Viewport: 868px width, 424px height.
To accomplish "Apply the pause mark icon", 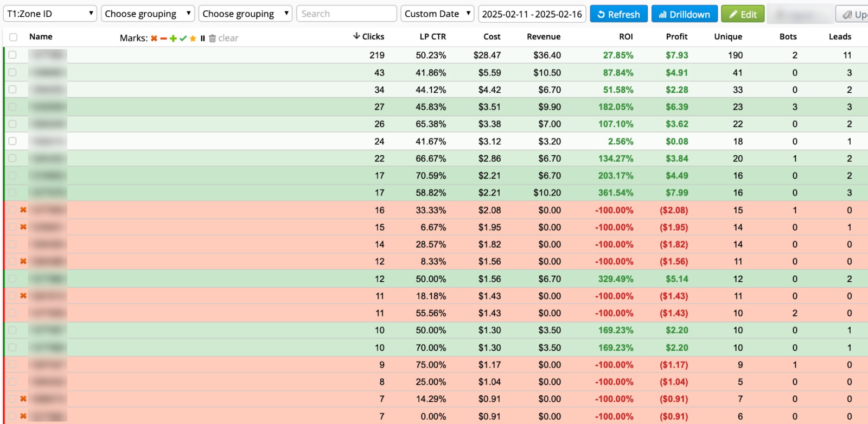I will coord(202,38).
